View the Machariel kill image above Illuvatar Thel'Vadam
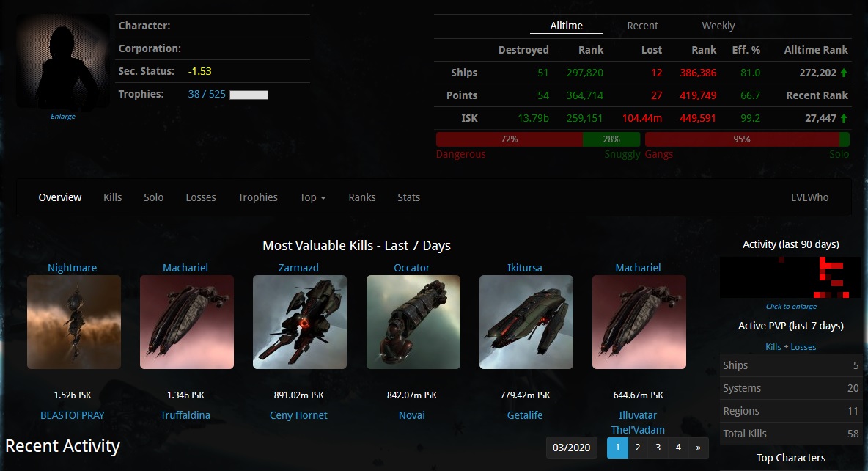868x471 pixels. pos(639,322)
